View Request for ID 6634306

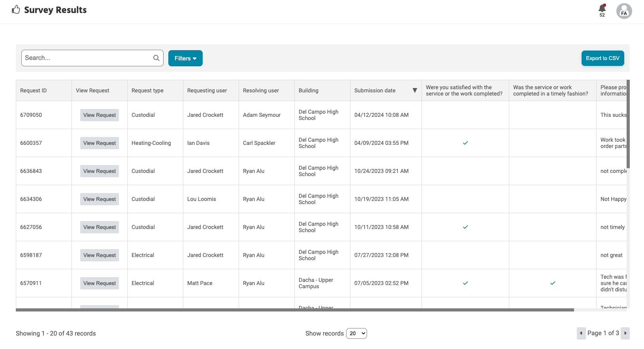pos(100,199)
